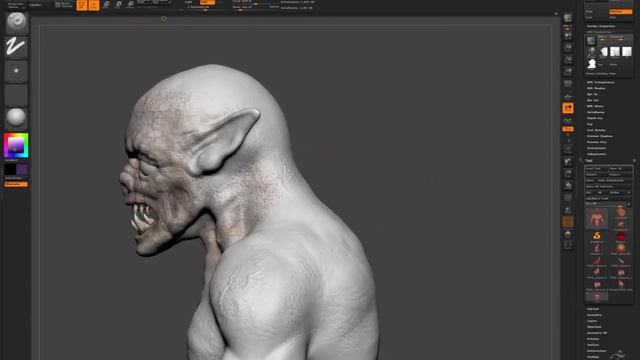Open SubTool sub-palette
The height and width of the screenshot is (360, 640).
[593, 309]
